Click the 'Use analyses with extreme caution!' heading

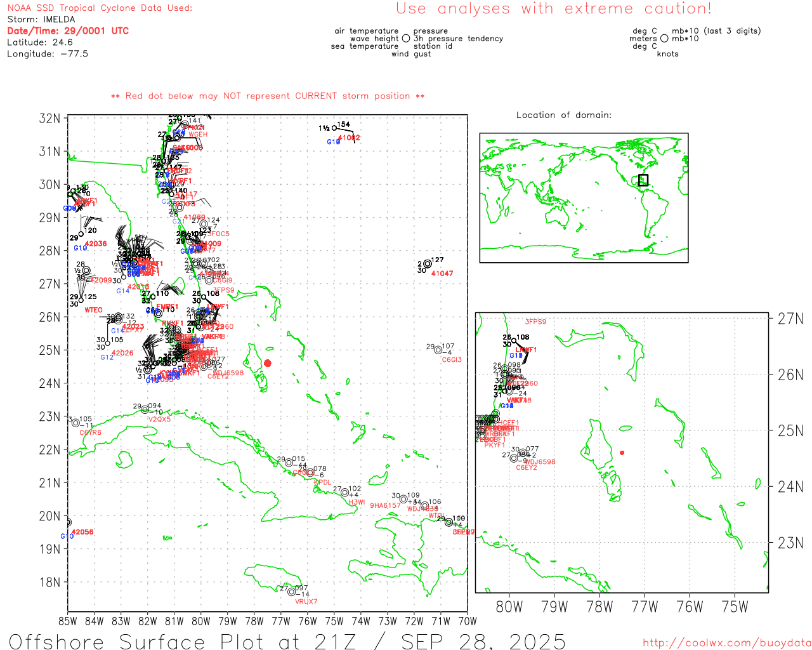click(553, 9)
